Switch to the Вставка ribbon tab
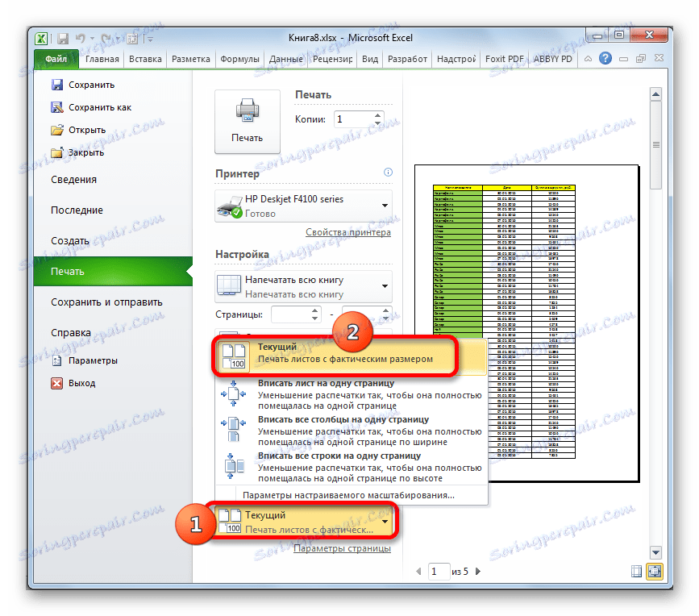The image size is (699, 616). [145, 59]
